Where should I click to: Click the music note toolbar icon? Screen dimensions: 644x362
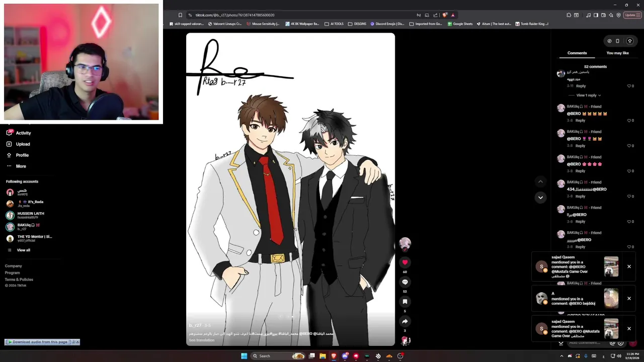click(589, 15)
